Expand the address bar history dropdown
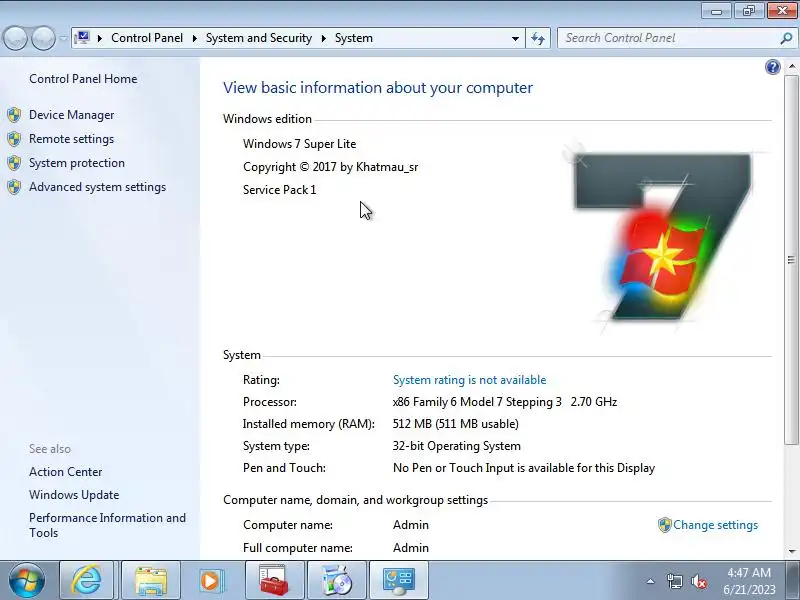Image resolution: width=800 pixels, height=600 pixels. click(515, 38)
